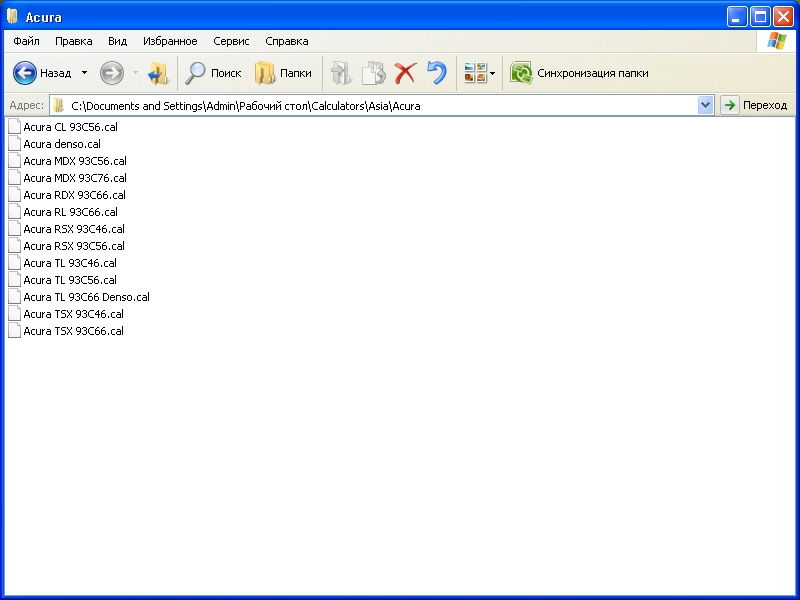Open the Справка menu
This screenshot has height=600, width=800.
(287, 41)
